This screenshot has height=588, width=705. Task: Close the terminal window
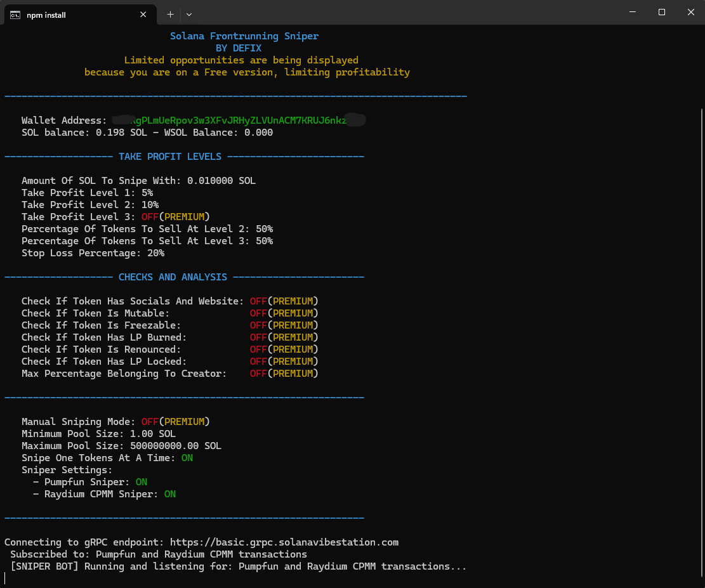(691, 12)
